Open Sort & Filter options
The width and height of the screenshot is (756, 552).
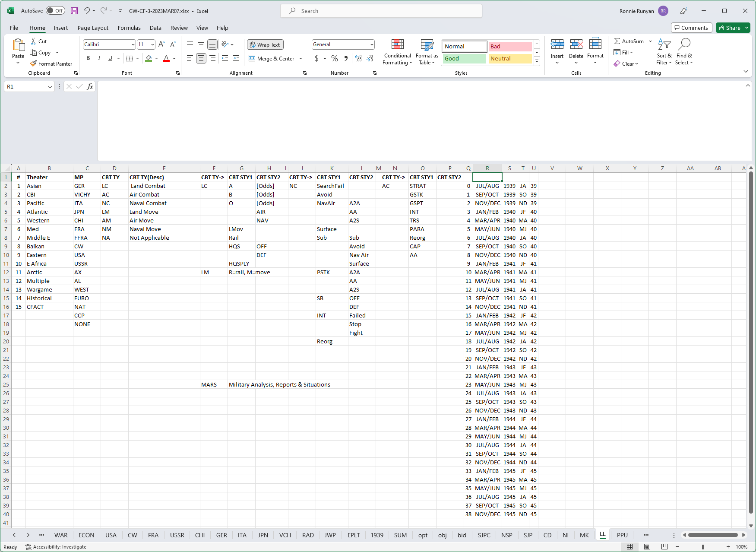coord(664,52)
